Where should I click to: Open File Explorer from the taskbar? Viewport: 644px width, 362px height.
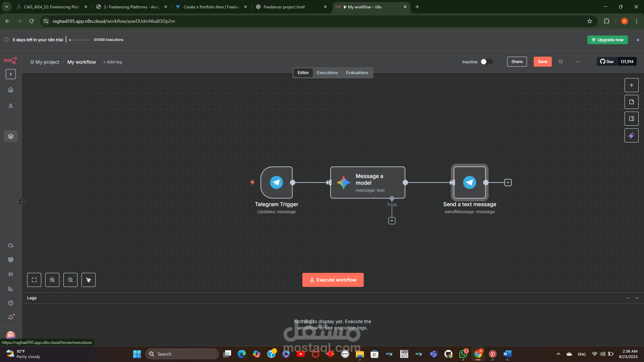click(360, 354)
